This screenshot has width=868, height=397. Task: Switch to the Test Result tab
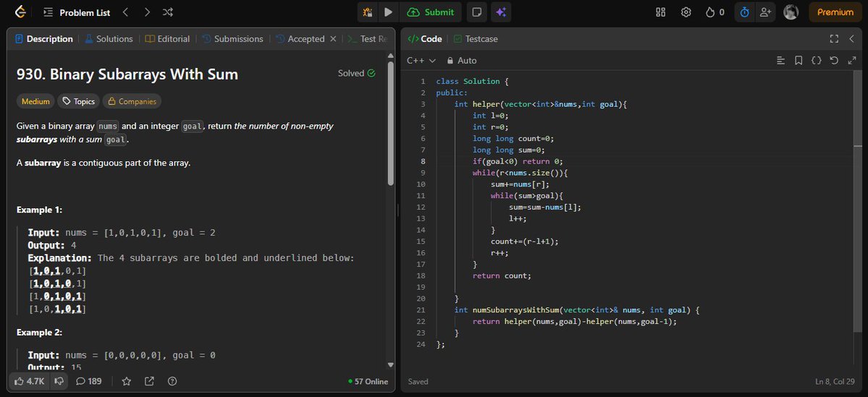(367, 39)
